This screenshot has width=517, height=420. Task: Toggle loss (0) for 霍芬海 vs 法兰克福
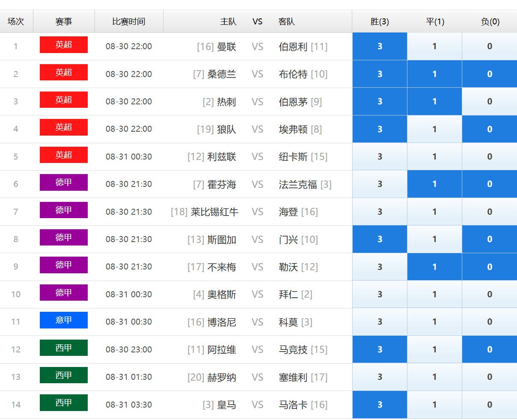pyautogui.click(x=490, y=184)
